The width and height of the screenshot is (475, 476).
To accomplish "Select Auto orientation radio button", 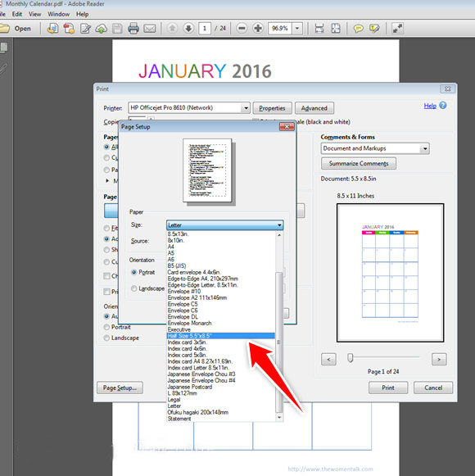I will [x=106, y=316].
